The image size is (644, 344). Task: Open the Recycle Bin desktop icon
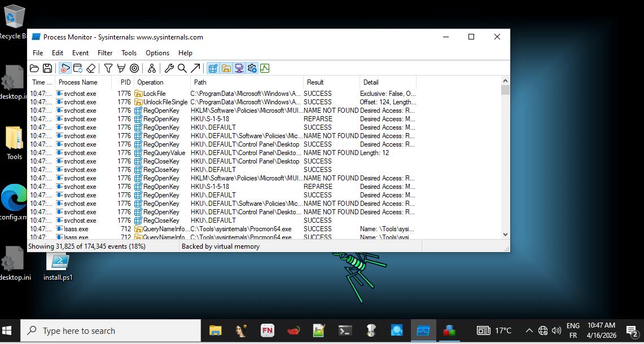[x=14, y=22]
